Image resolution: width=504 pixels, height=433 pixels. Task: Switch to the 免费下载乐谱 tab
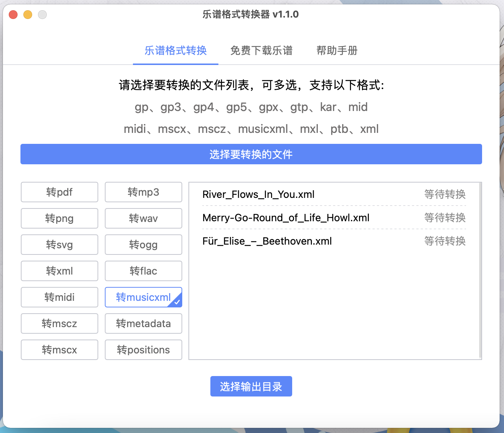click(x=261, y=51)
